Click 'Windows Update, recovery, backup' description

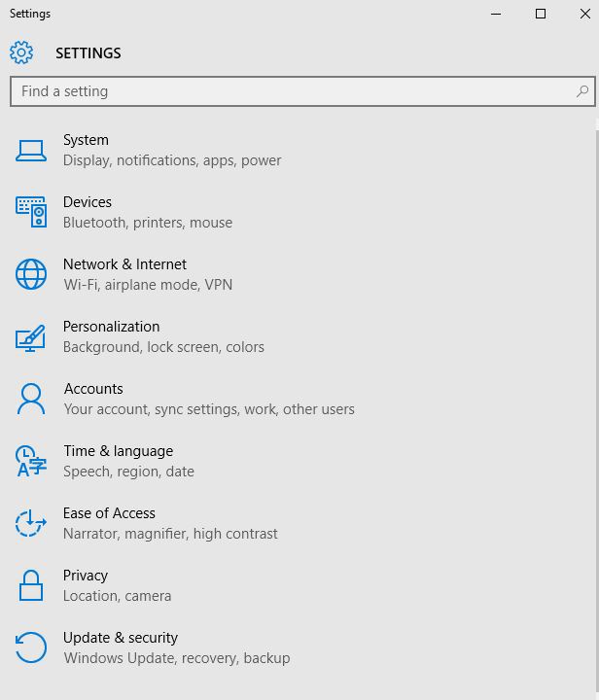(177, 658)
